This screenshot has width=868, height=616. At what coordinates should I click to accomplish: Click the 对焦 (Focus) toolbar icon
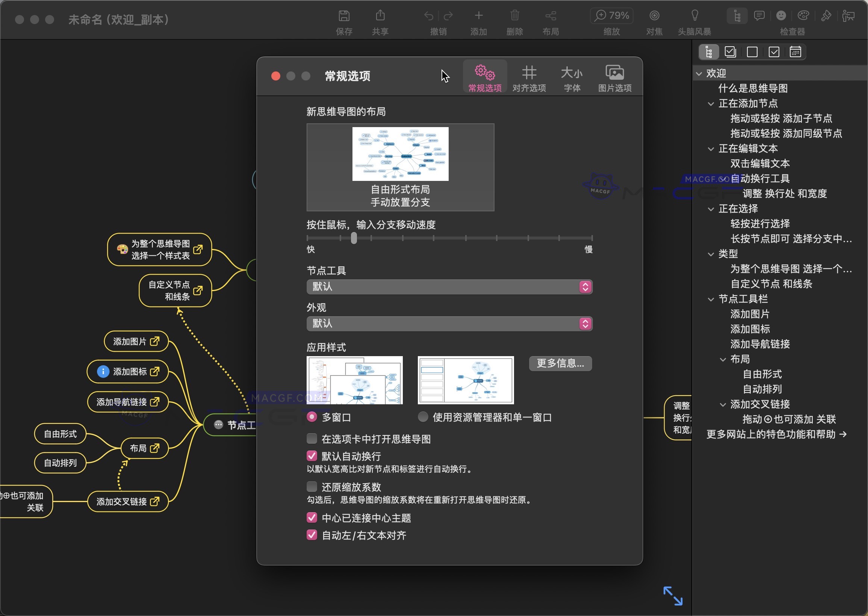pyautogui.click(x=654, y=15)
